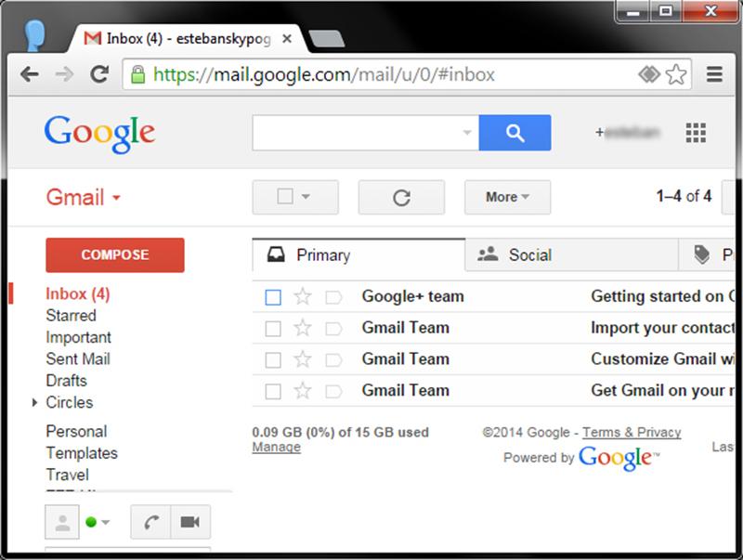The width and height of the screenshot is (743, 560).
Task: Mark the Customize Gmail email as important
Action: click(333, 360)
